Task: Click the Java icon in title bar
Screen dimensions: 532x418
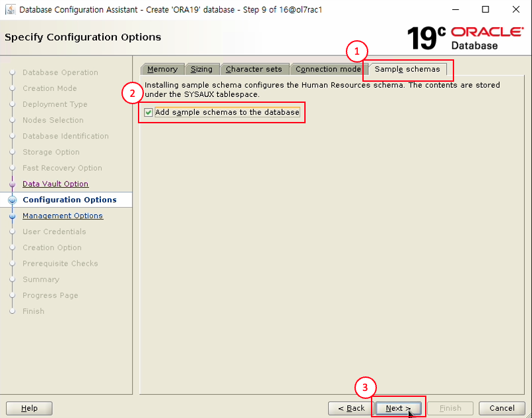Action: pos(9,10)
